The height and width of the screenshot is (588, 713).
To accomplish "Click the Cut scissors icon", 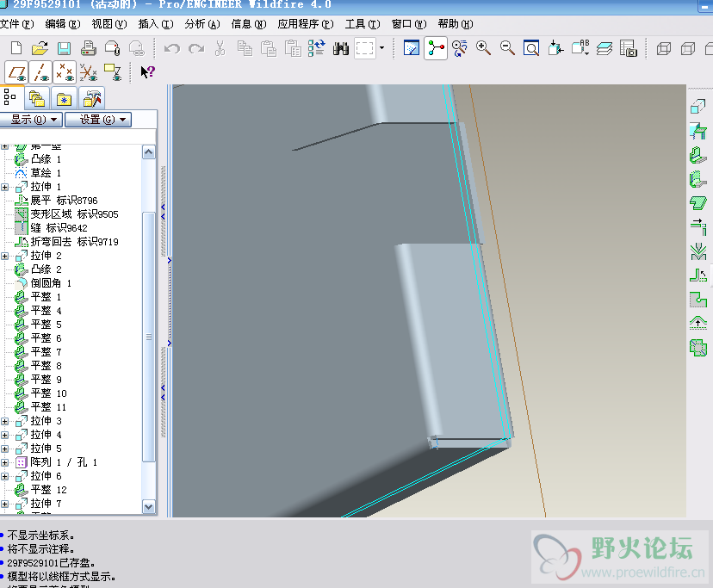I will point(220,48).
